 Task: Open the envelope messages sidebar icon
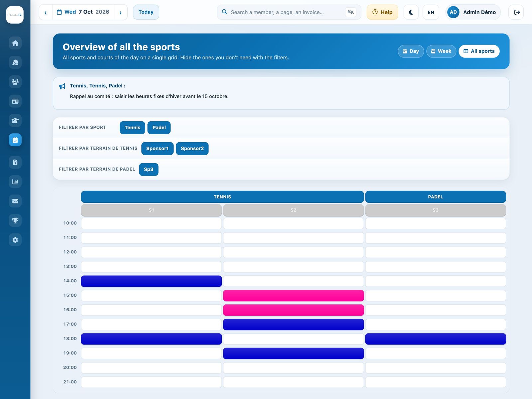tap(15, 201)
